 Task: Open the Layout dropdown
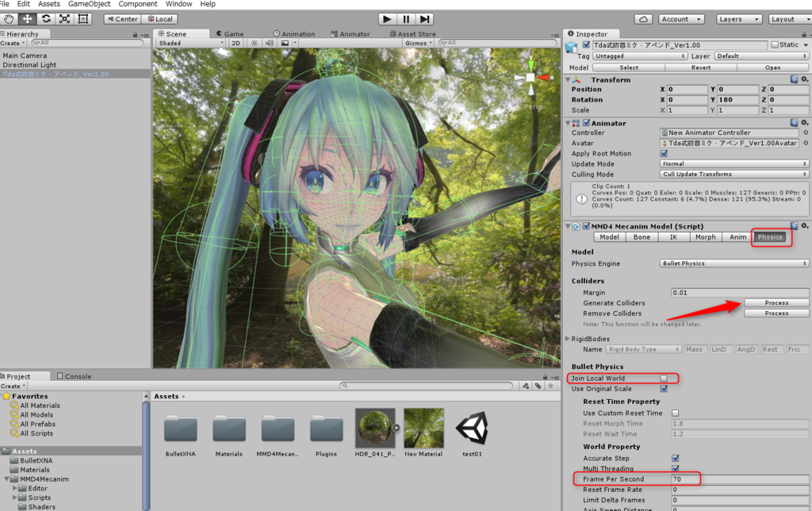point(790,19)
